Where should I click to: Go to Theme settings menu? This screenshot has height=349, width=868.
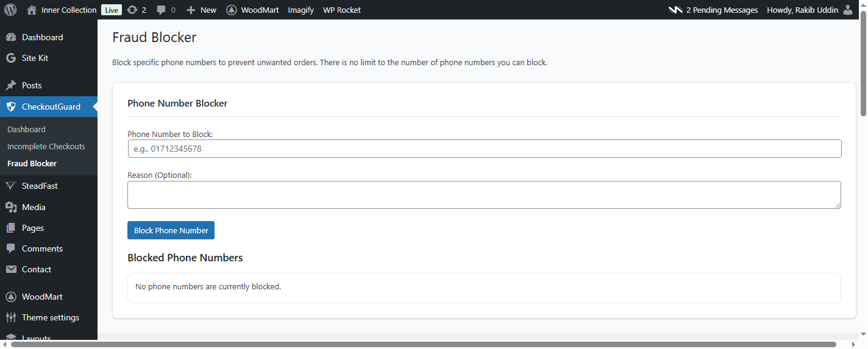(x=51, y=317)
